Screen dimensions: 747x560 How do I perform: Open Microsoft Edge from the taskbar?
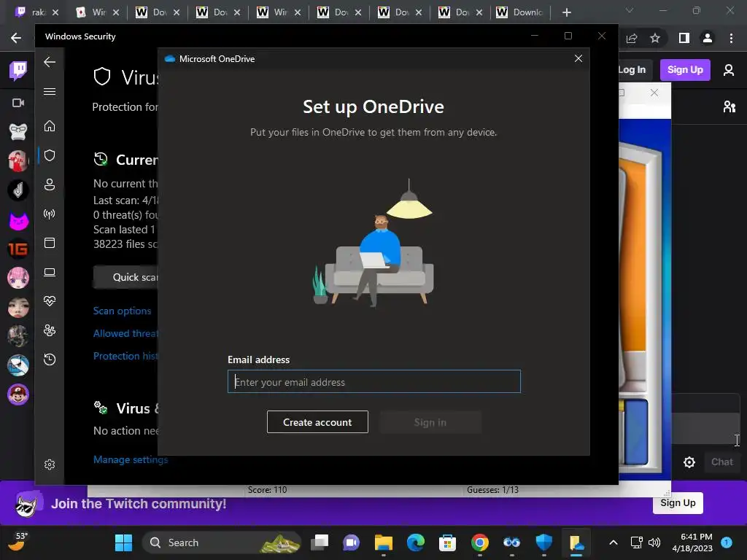(x=416, y=542)
